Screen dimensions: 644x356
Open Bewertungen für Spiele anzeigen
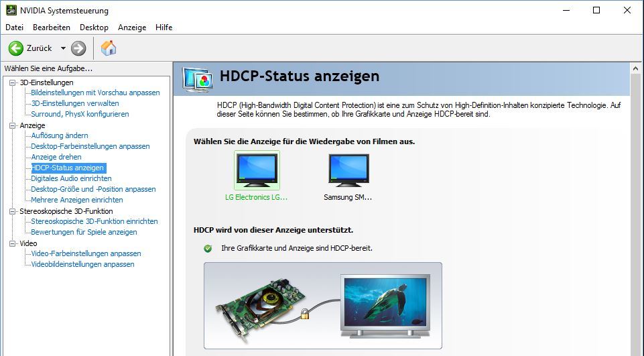tap(84, 232)
